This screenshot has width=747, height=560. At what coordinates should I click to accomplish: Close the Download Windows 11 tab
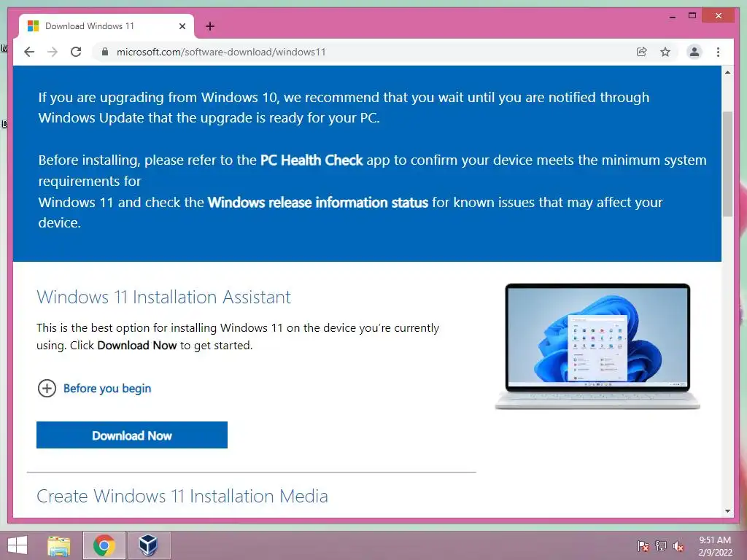(x=182, y=26)
